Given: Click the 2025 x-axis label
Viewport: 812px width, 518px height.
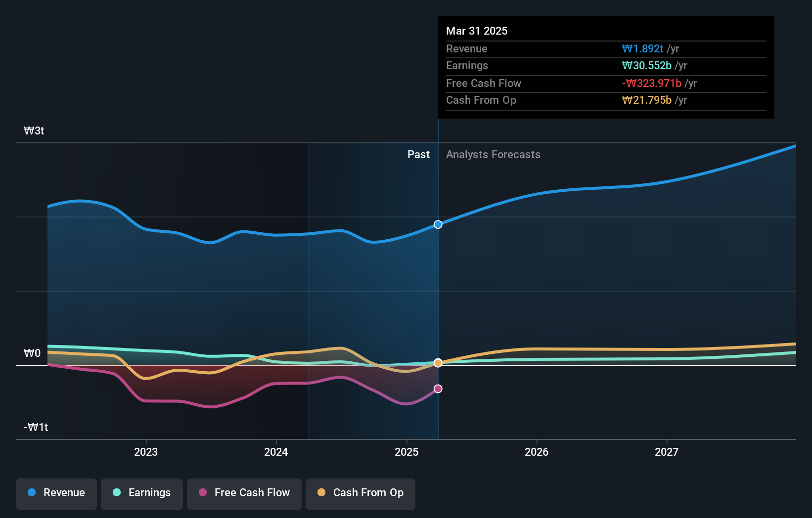Looking at the screenshot, I should coord(406,452).
